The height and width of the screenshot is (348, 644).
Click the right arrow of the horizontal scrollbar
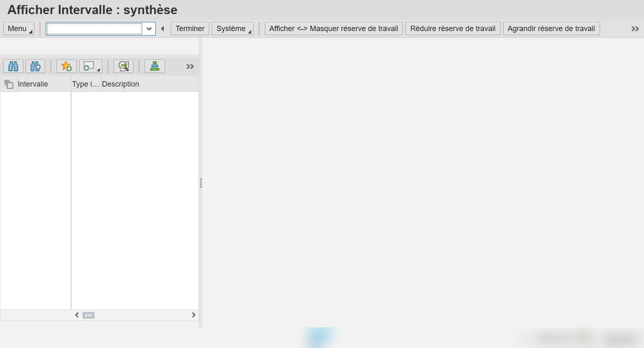(x=194, y=315)
